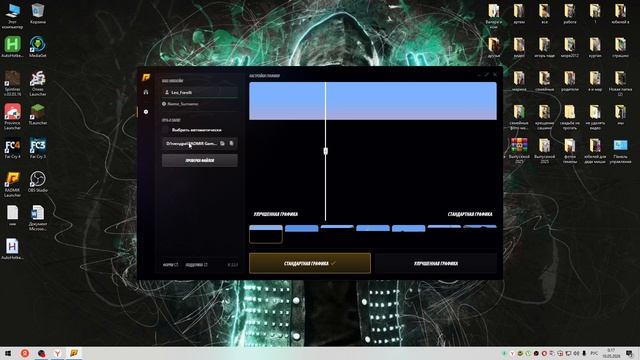Select the Province Launcher desktop shortcut
The width and height of the screenshot is (640, 360).
tap(12, 117)
